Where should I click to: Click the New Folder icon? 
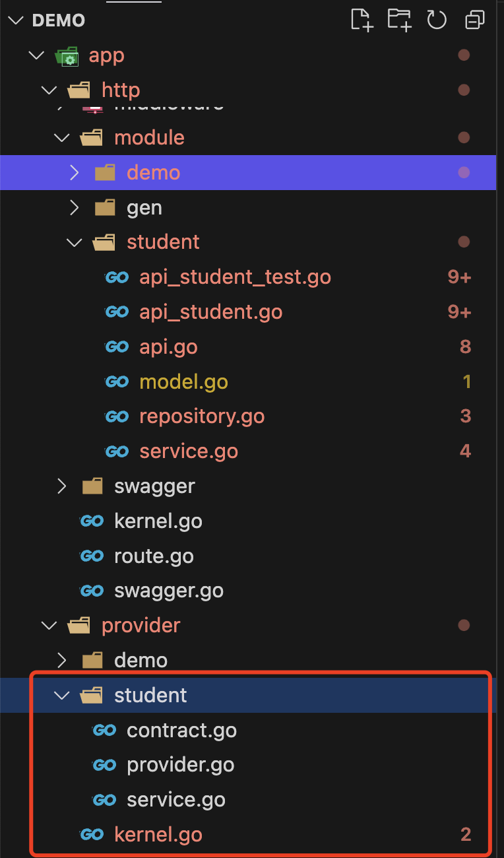click(x=399, y=20)
